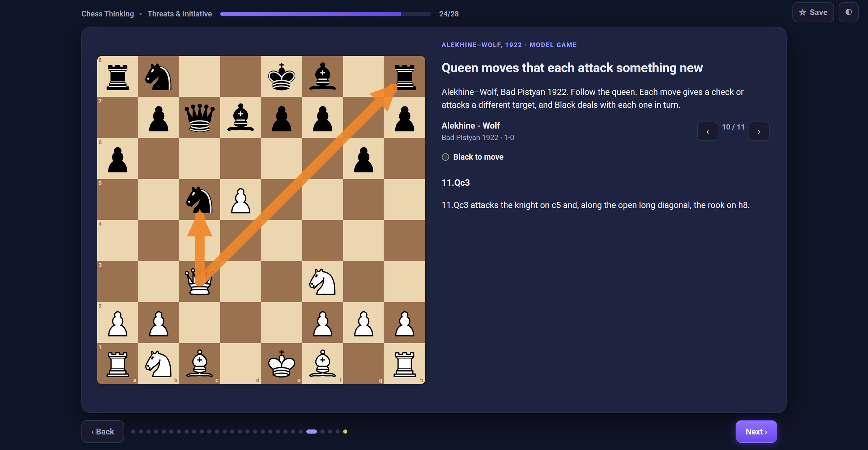Click the first page dot

(133, 432)
